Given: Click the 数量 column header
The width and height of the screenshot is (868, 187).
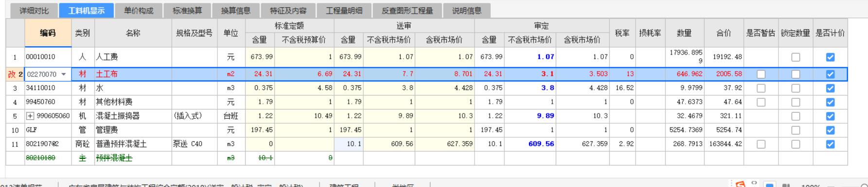Looking at the screenshot, I should coord(684,33).
